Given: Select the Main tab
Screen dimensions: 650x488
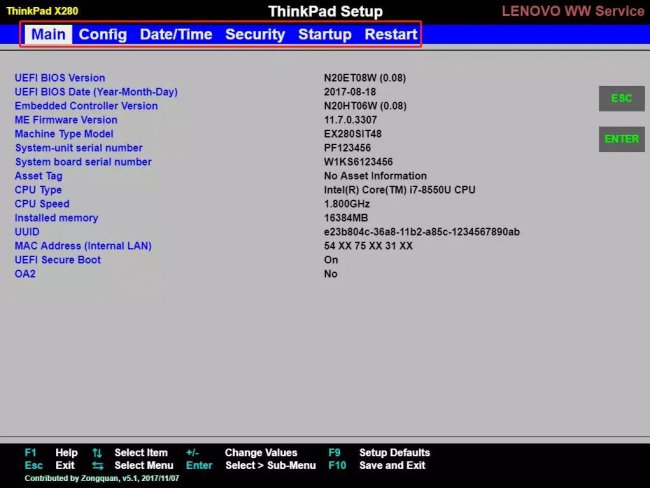Looking at the screenshot, I should [48, 34].
